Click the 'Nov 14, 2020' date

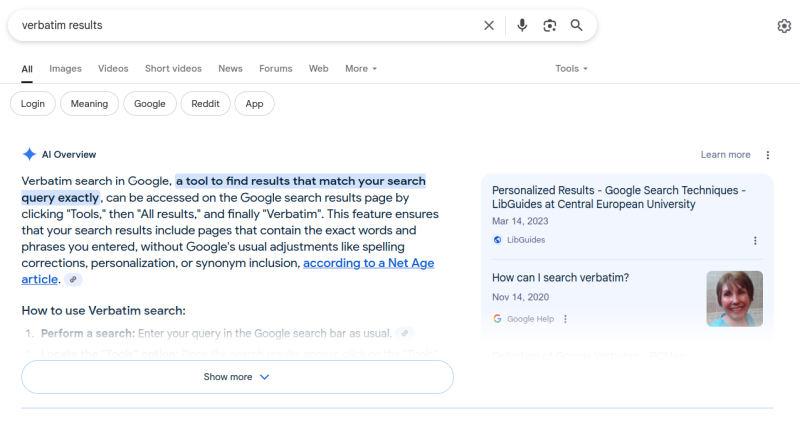coord(520,297)
